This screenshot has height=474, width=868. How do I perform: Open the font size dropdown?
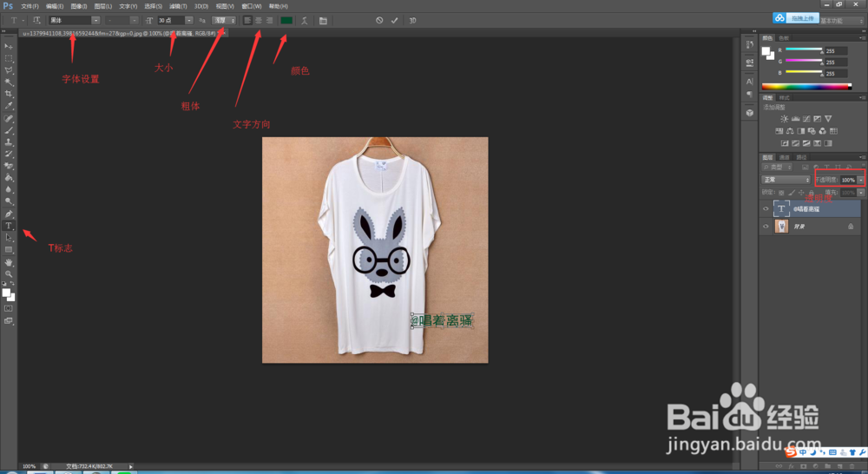pos(188,20)
